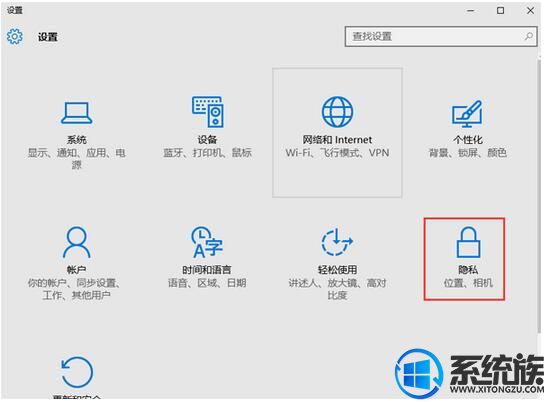Open the 轻松使用 dashed circle icon
The width and height of the screenshot is (544, 402).
[337, 242]
